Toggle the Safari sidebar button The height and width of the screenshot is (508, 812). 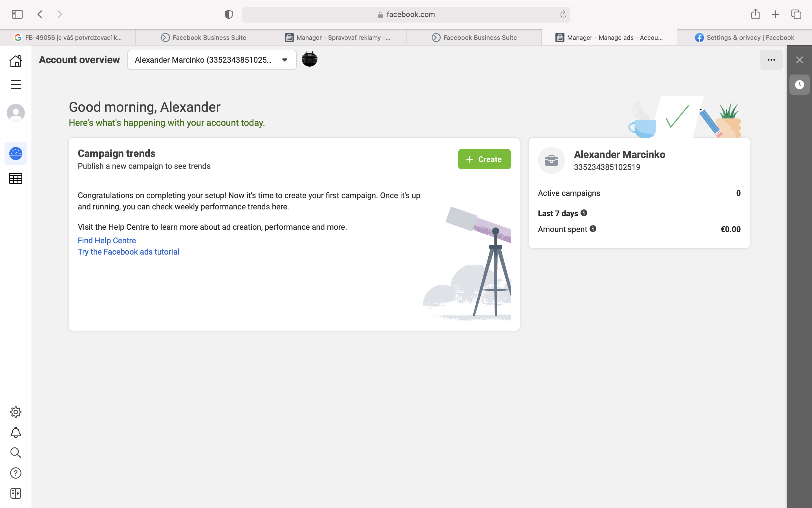tap(17, 14)
